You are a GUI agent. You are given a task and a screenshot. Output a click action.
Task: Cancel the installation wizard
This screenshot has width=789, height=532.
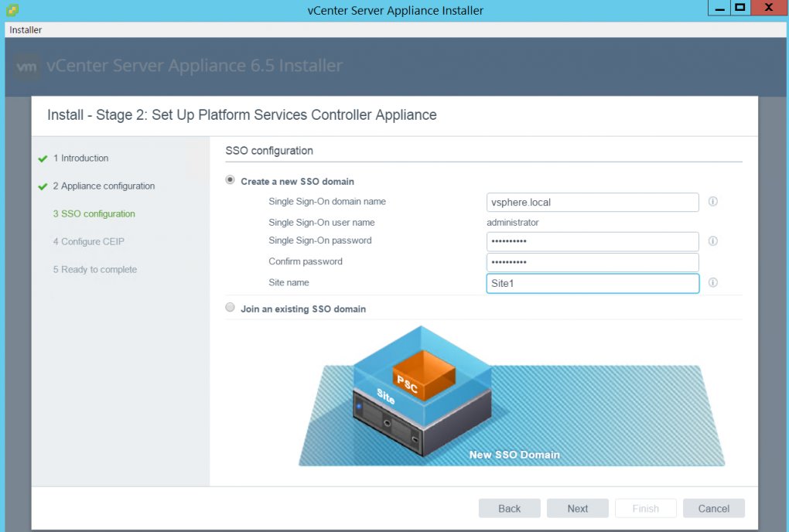pyautogui.click(x=713, y=508)
